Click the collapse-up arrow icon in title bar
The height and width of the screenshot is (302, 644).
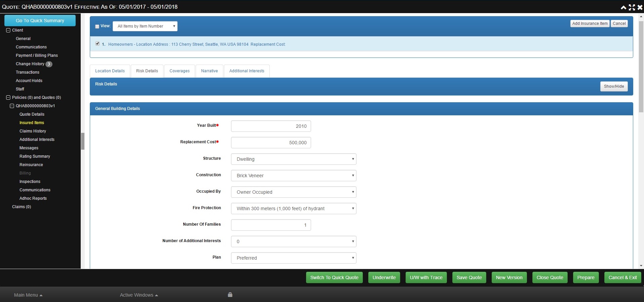click(x=623, y=7)
